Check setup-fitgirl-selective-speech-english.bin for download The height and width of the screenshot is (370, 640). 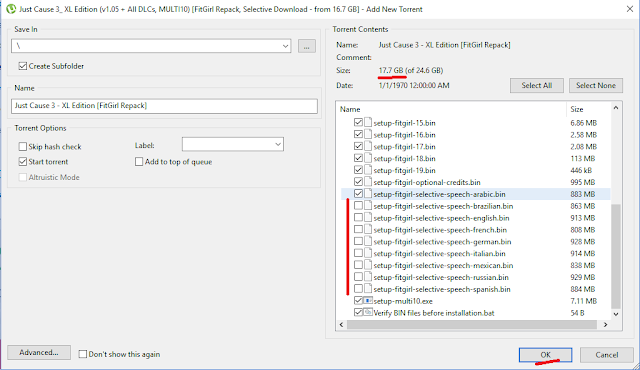click(x=358, y=218)
